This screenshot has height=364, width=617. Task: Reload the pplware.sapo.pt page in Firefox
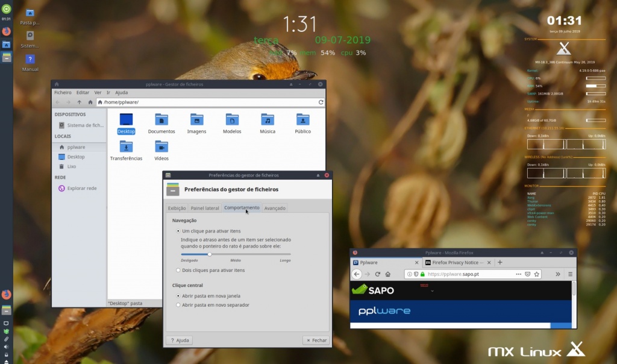(x=377, y=274)
